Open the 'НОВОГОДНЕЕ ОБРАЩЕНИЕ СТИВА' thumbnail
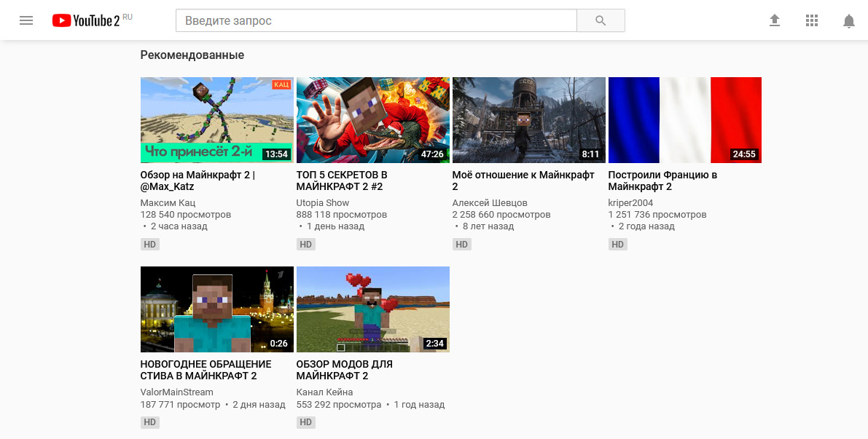868x439 pixels. 217,309
